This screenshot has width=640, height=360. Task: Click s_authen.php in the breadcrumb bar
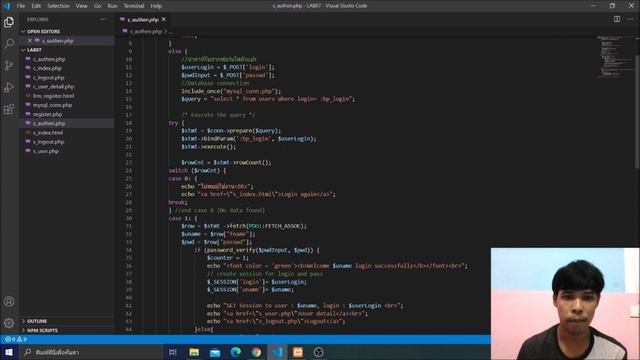[x=146, y=31]
